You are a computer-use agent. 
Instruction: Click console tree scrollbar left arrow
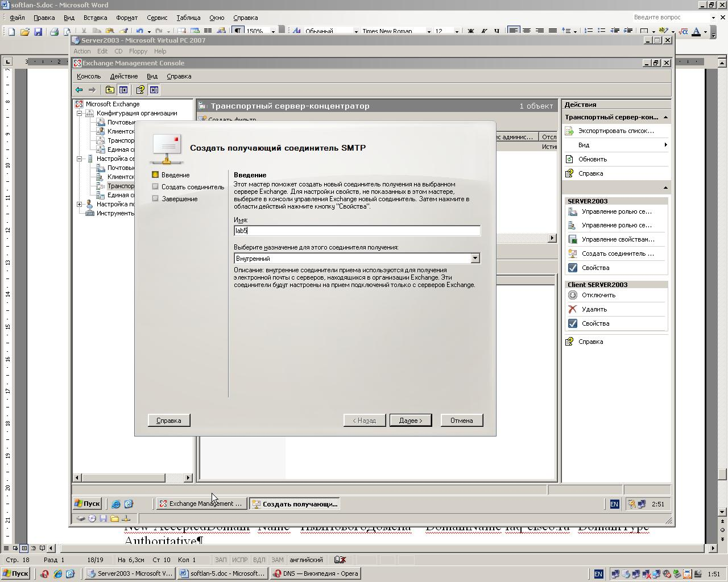pyautogui.click(x=78, y=478)
